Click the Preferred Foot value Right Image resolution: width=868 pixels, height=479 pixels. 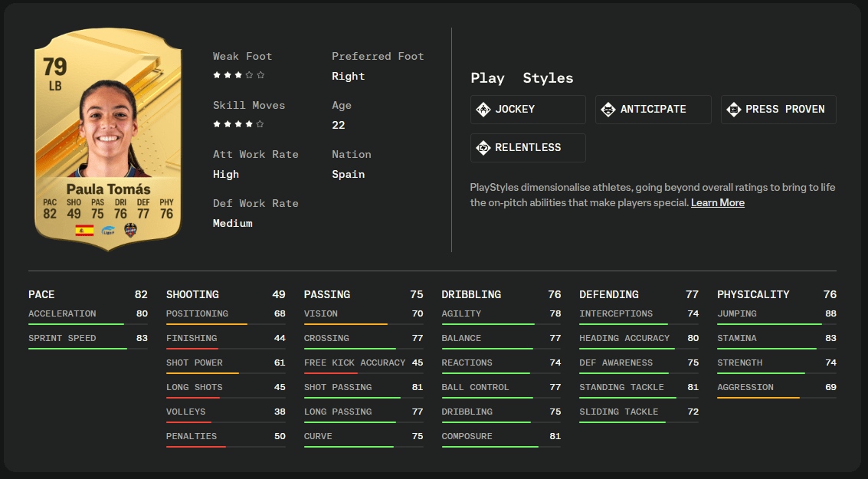tap(349, 77)
